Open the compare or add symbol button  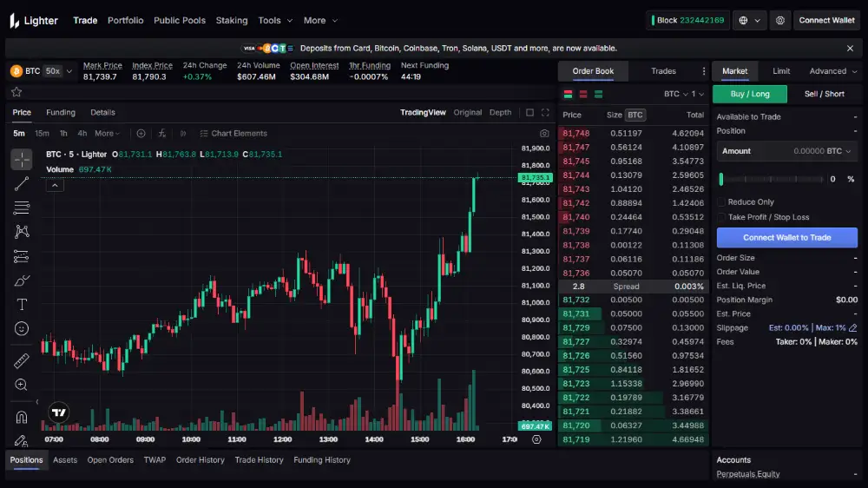point(141,134)
